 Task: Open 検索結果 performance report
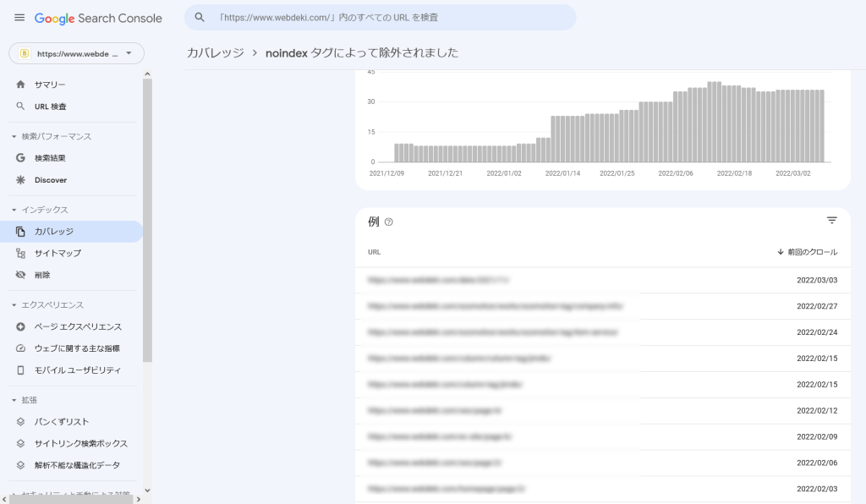[x=50, y=158]
